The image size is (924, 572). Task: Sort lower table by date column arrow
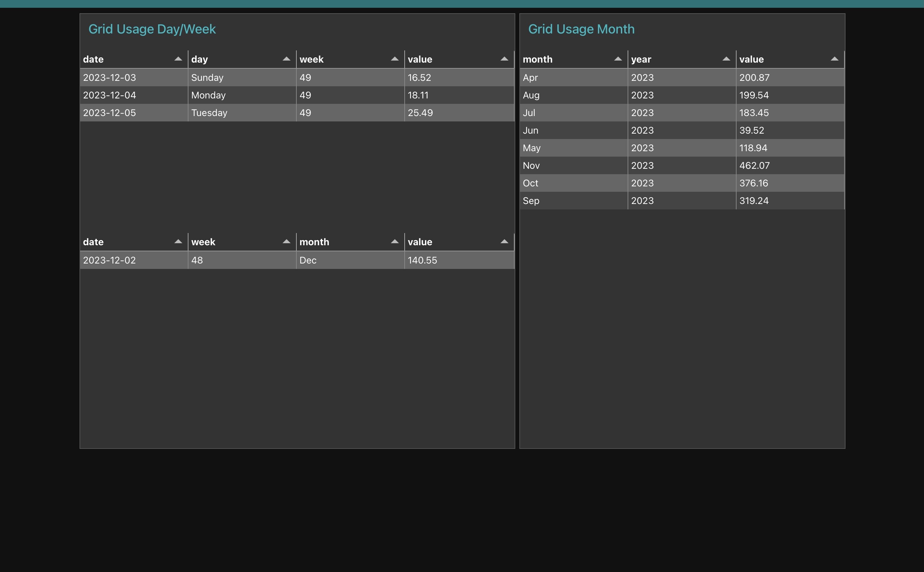click(x=178, y=242)
